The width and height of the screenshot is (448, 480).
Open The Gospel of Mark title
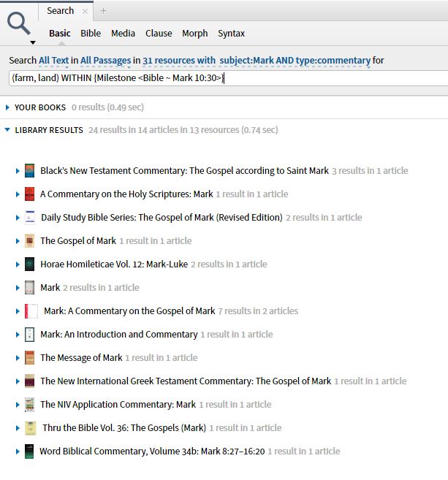click(x=78, y=241)
